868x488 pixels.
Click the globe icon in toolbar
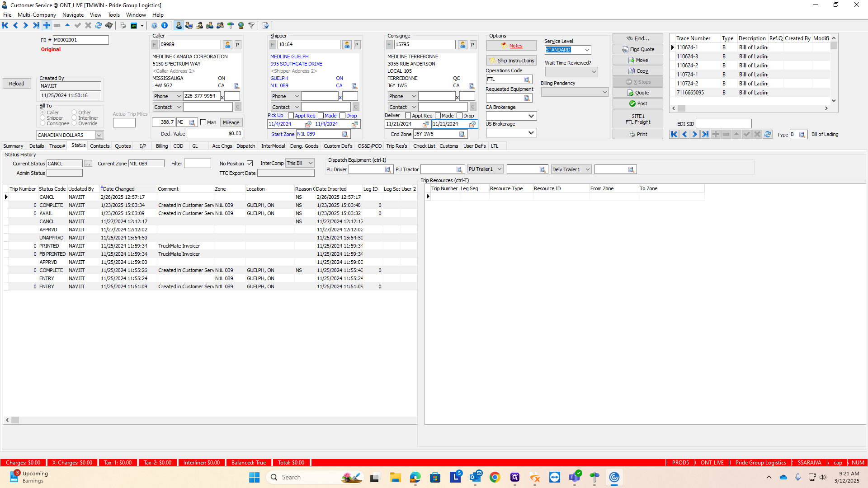pyautogui.click(x=241, y=25)
